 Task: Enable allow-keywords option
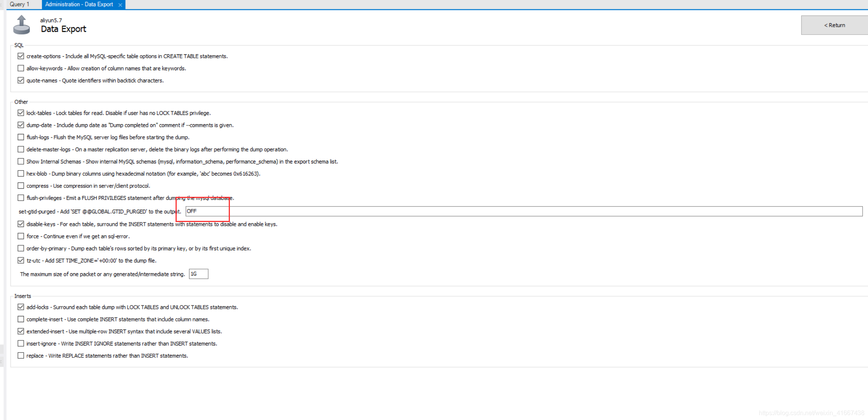tap(21, 68)
